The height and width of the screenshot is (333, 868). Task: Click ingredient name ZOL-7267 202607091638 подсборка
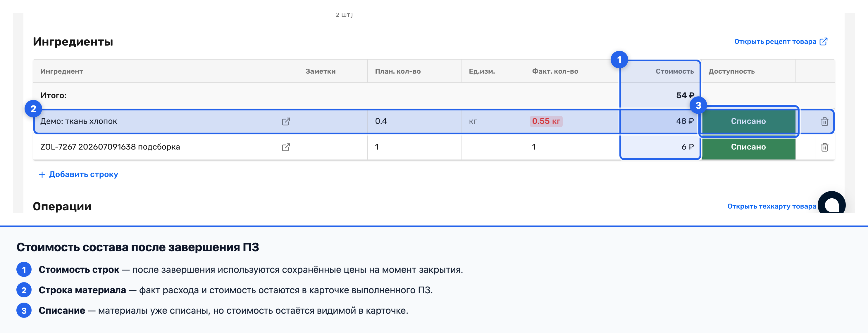[110, 147]
